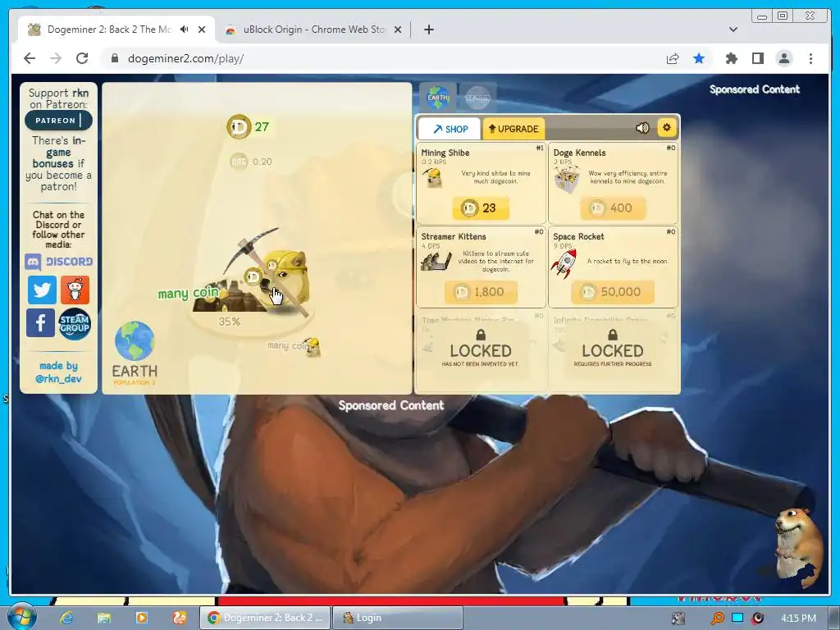Click the locked Infinite card requiring progress

point(613,350)
